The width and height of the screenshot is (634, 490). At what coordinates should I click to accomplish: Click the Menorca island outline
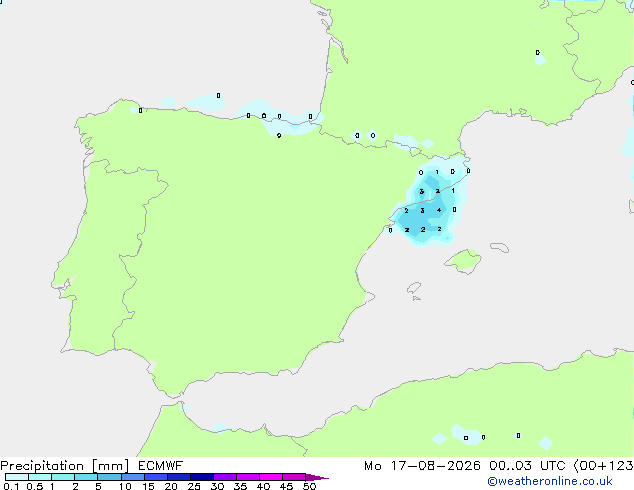(499, 247)
